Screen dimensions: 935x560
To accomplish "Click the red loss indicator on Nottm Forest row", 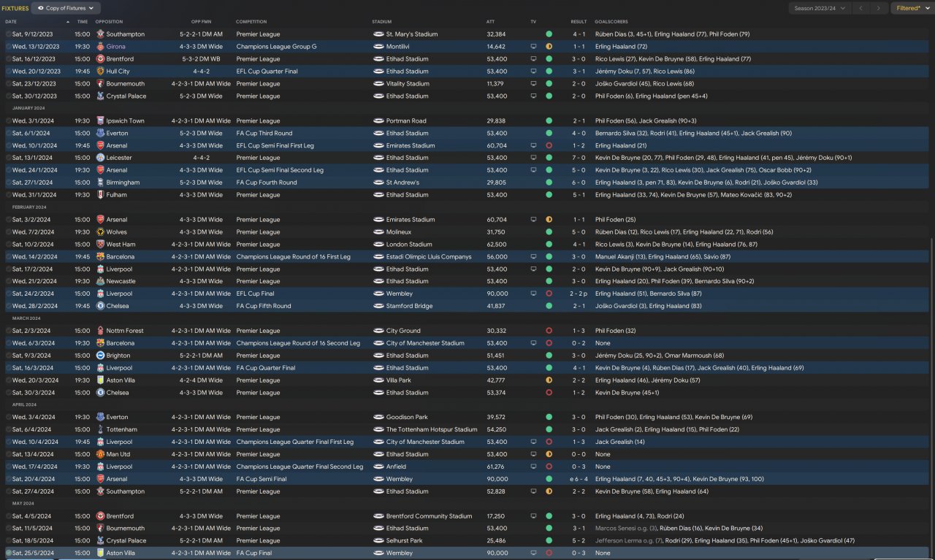I will click(549, 331).
